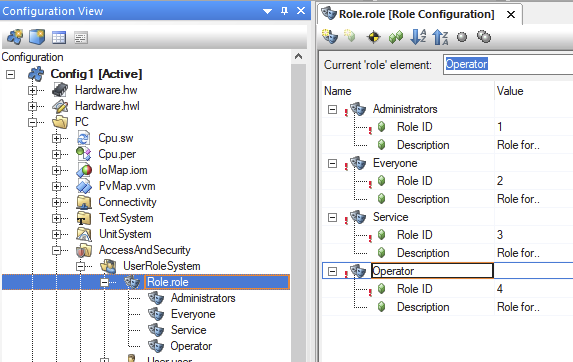
Task: Expand the Cpu.sw node
Action: pos(56,138)
